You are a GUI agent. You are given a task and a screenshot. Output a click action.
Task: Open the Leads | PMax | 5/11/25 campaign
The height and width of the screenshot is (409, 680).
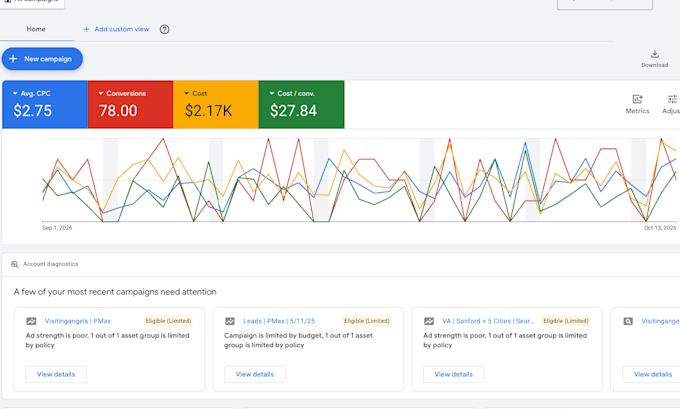[279, 321]
